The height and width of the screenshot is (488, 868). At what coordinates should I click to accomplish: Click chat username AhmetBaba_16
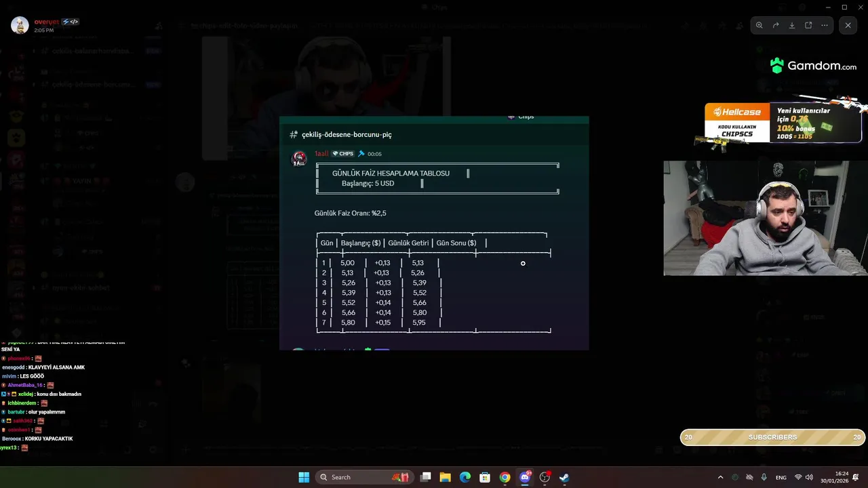pyautogui.click(x=24, y=385)
